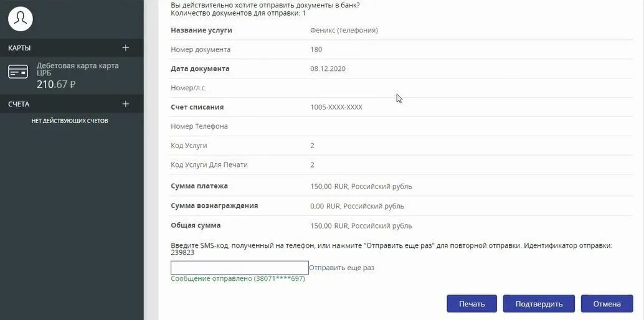Expand the КАРТЫ section header
This screenshot has height=320, width=644.
point(72,48)
